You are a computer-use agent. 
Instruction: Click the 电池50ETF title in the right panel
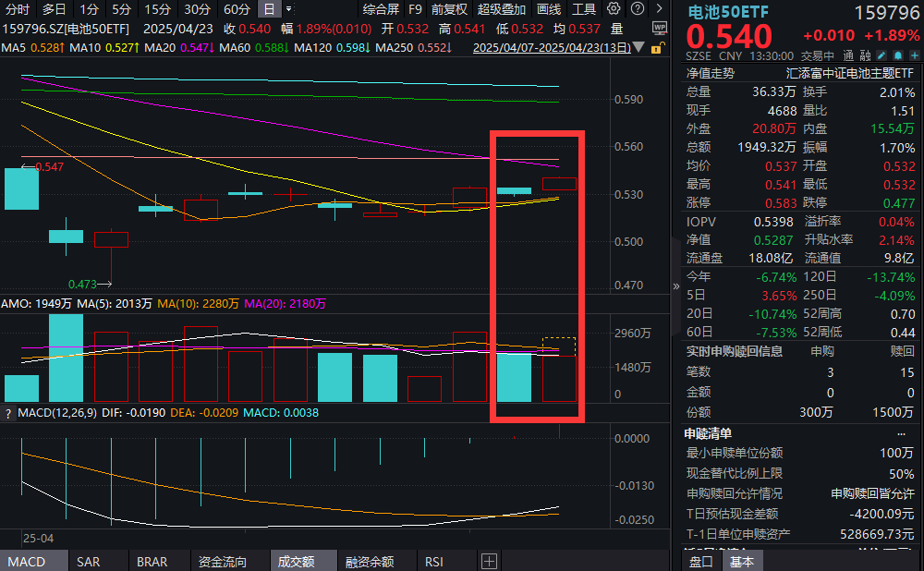point(728,12)
